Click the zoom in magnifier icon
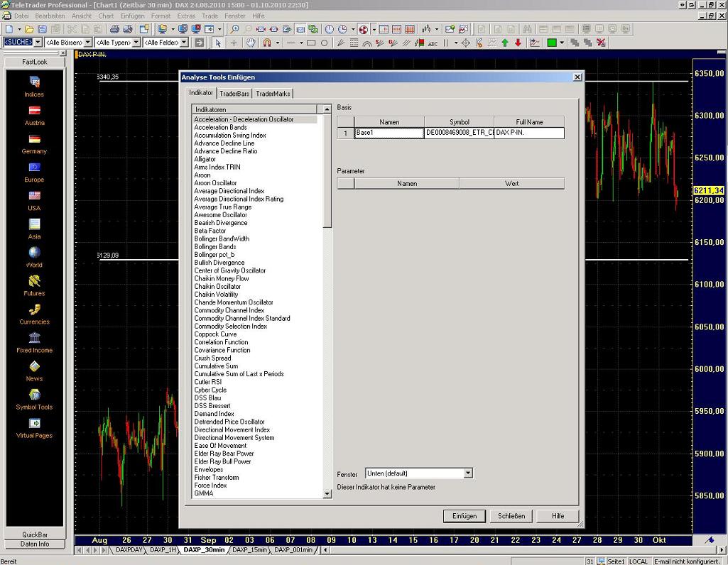 click(235, 29)
